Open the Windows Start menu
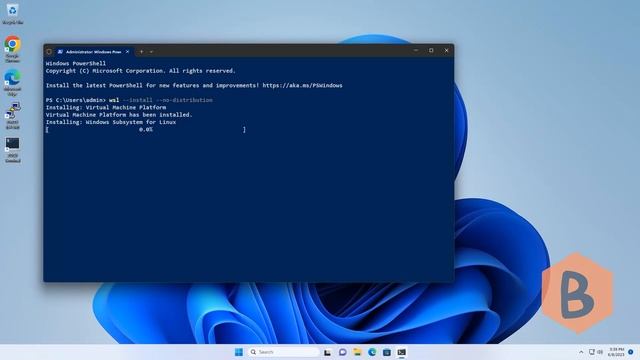Viewport: 640px width, 360px height. click(239, 352)
